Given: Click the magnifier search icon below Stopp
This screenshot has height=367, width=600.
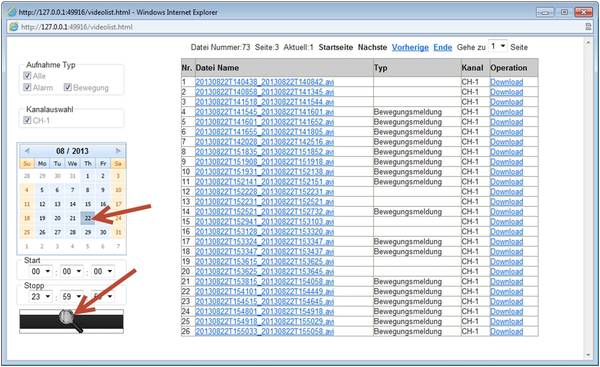Looking at the screenshot, I should tap(71, 321).
